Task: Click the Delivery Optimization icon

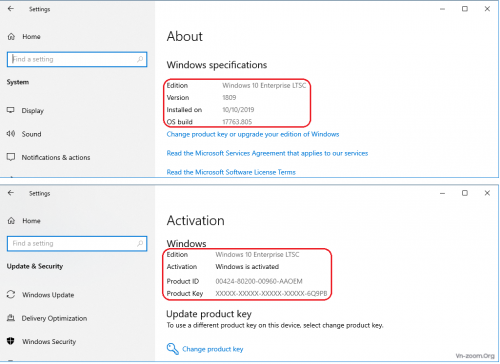Action: [11, 318]
